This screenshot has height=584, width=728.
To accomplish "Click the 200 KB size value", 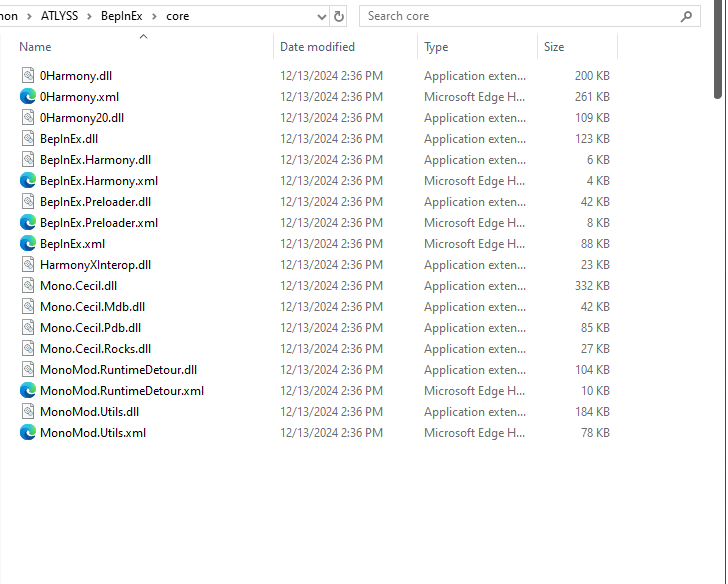I will tap(592, 76).
